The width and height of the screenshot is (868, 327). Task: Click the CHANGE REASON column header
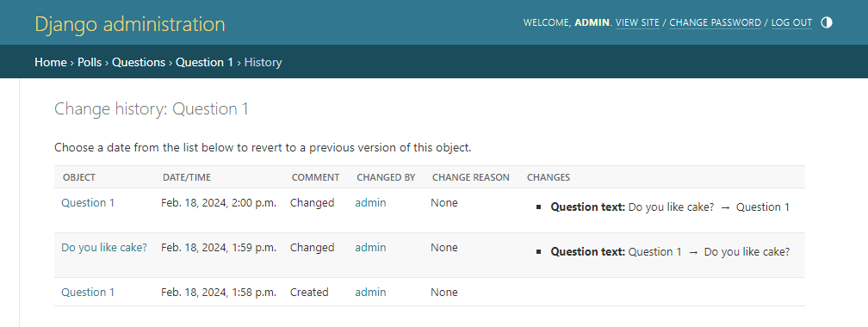470,177
